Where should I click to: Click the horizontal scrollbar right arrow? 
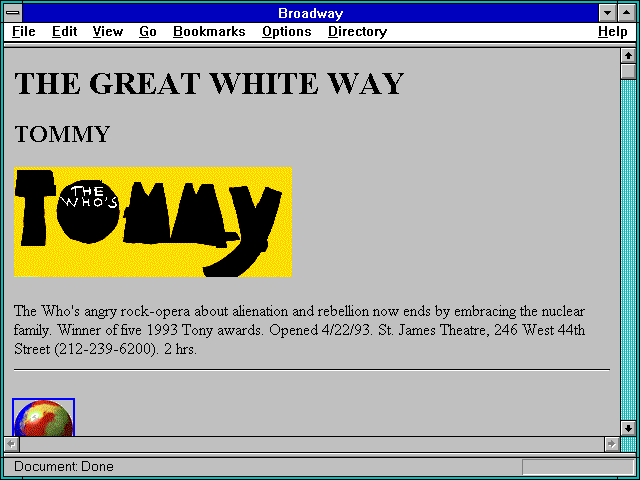(x=611, y=444)
